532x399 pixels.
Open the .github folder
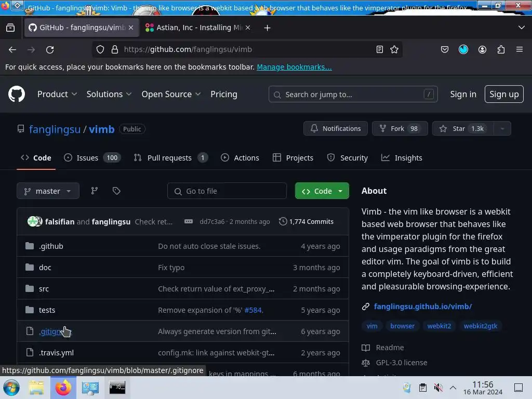coord(51,246)
